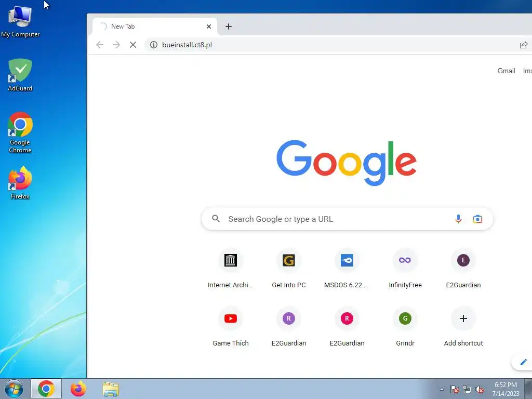Open Internet Archive shortcut

[230, 269]
